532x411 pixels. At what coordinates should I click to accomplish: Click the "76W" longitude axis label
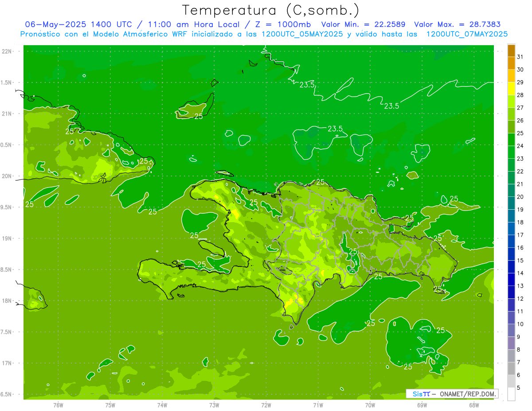[x=58, y=405]
